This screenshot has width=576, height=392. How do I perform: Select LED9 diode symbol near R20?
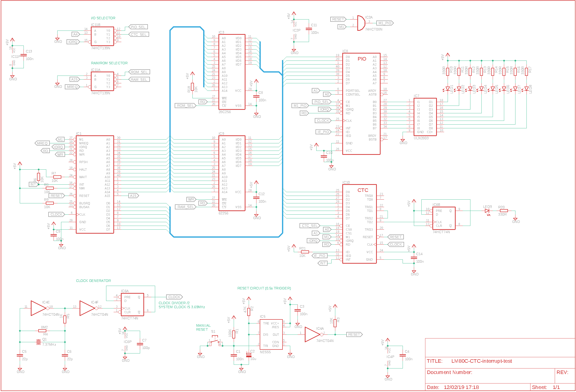coord(487,211)
